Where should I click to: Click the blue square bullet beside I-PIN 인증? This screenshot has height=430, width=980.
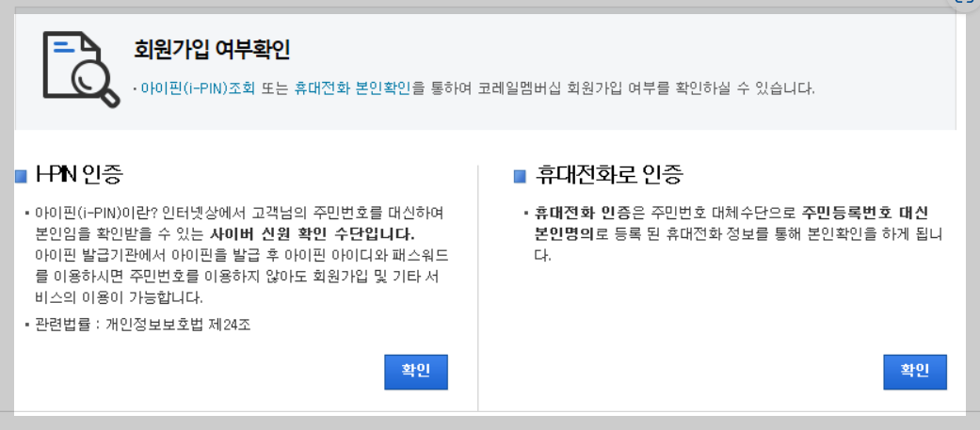tap(22, 177)
